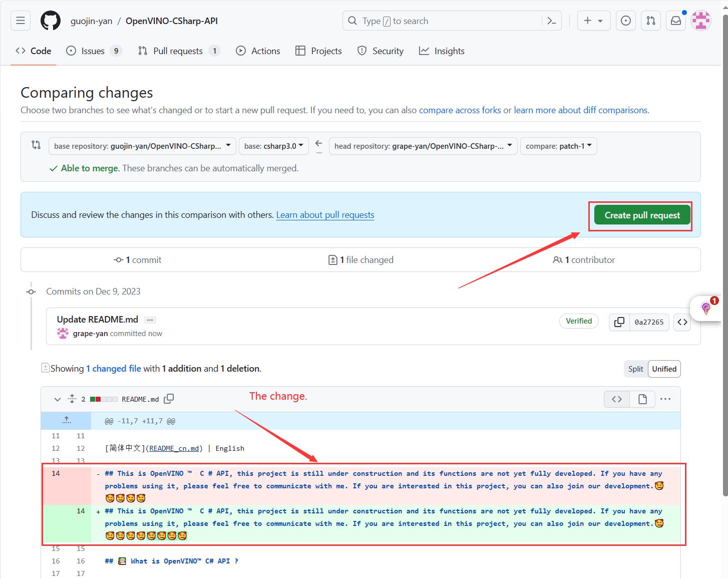Open the Insights tab

coord(442,51)
